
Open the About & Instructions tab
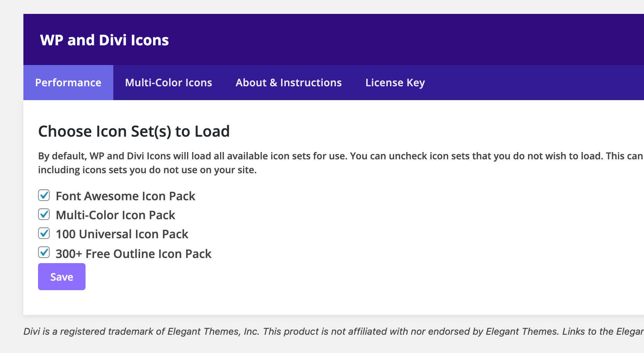[x=289, y=83]
